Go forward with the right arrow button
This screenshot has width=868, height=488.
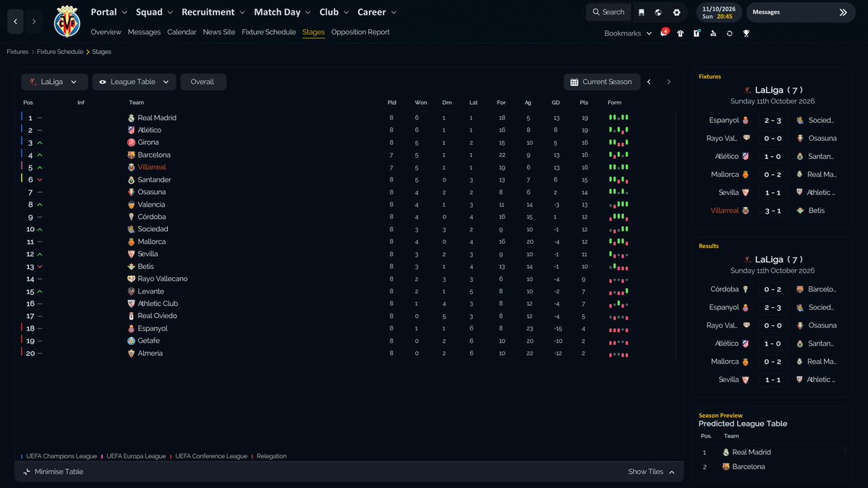pyautogui.click(x=33, y=22)
